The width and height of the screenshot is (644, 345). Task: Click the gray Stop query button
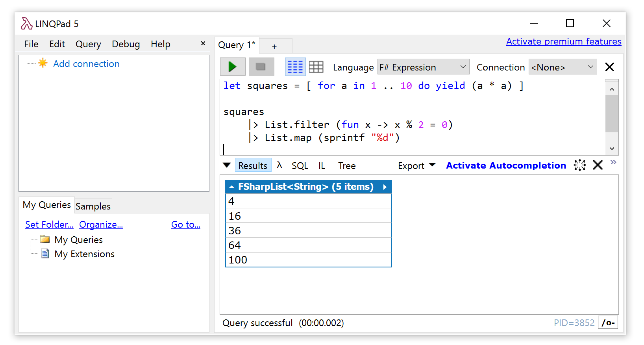(x=261, y=67)
